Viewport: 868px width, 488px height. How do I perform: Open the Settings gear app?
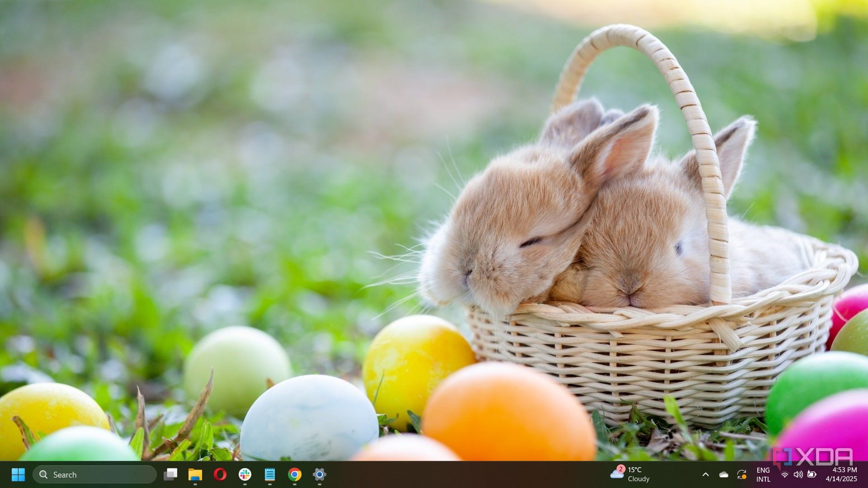pos(320,474)
